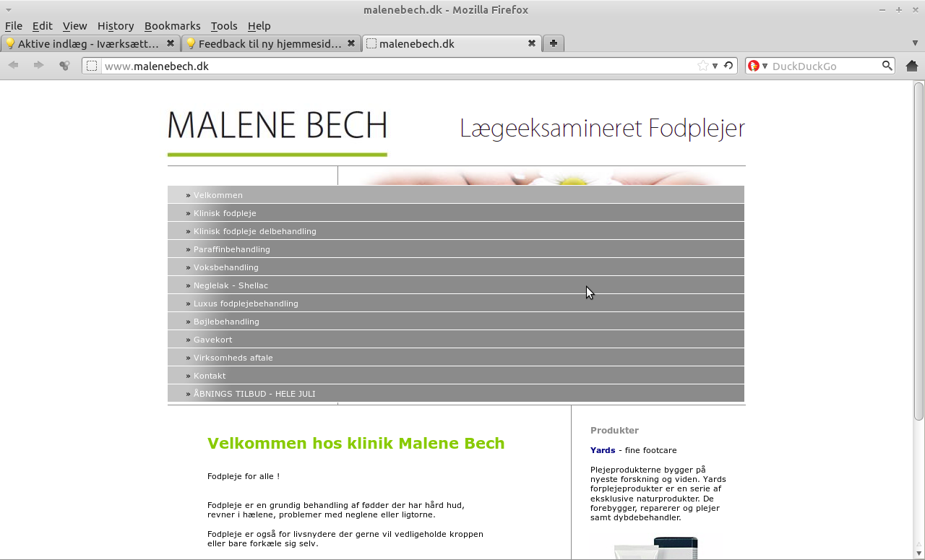
Task: Click the site identity icon in the URL bar
Action: pos(92,66)
